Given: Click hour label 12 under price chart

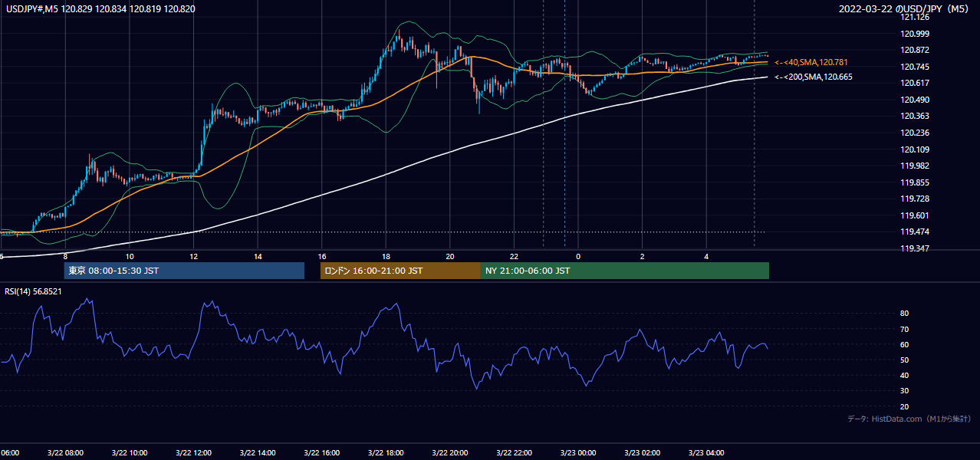Looking at the screenshot, I should point(193,256).
